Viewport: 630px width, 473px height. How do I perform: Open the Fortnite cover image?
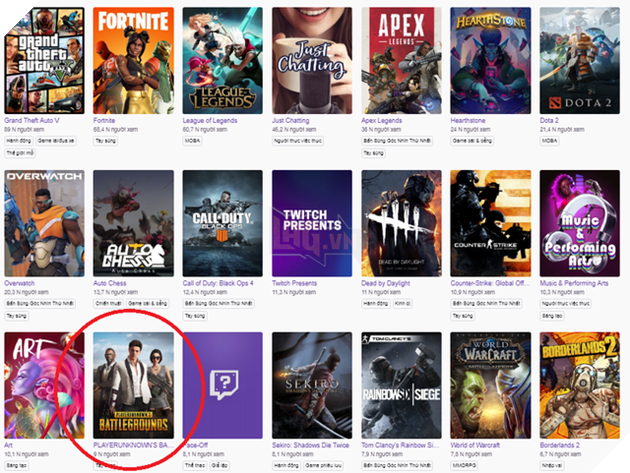[x=133, y=60]
